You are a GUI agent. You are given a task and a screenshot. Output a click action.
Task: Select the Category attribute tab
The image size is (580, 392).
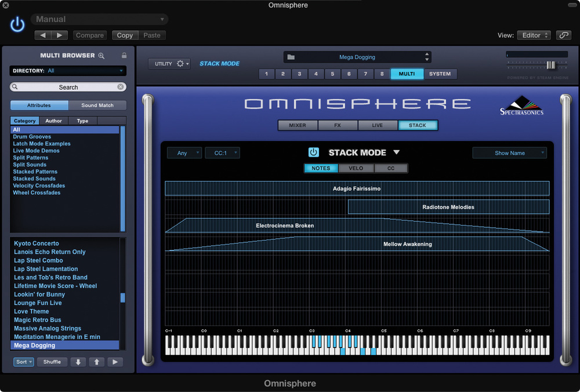[x=25, y=121]
